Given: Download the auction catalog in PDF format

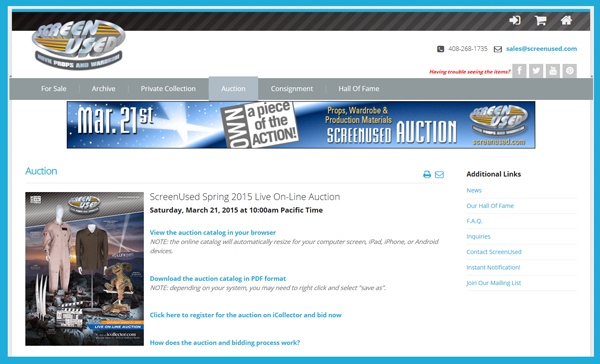Looking at the screenshot, I should [x=218, y=278].
